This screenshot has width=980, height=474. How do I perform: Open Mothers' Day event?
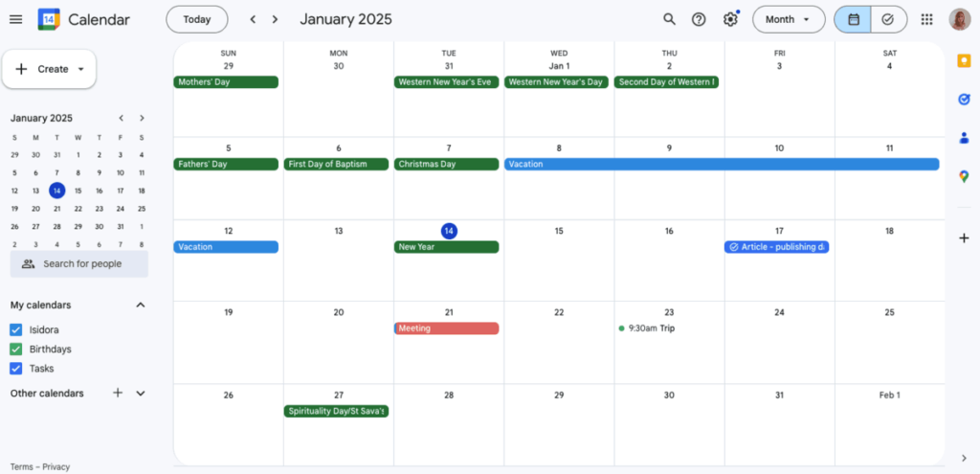point(226,82)
